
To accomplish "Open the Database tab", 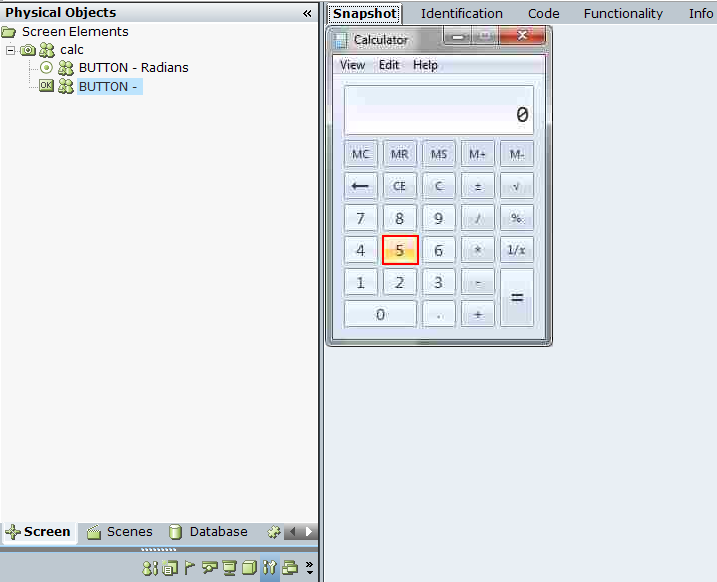I will pyautogui.click(x=217, y=532).
